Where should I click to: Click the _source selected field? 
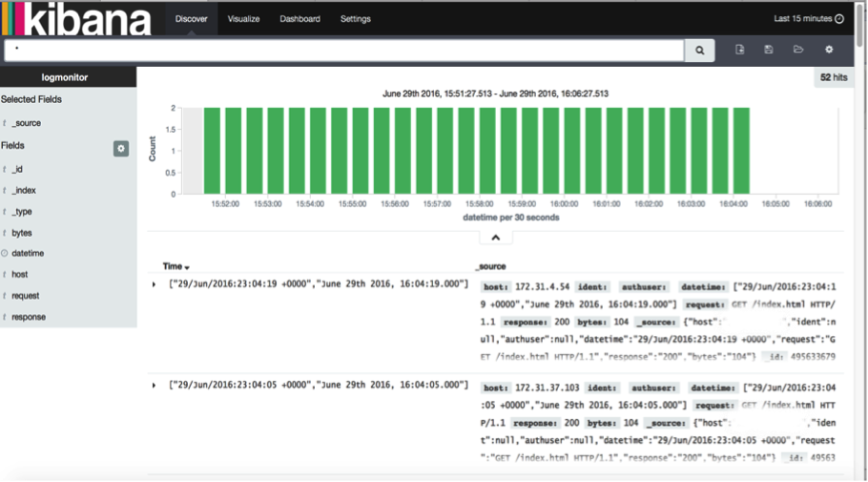[x=27, y=123]
